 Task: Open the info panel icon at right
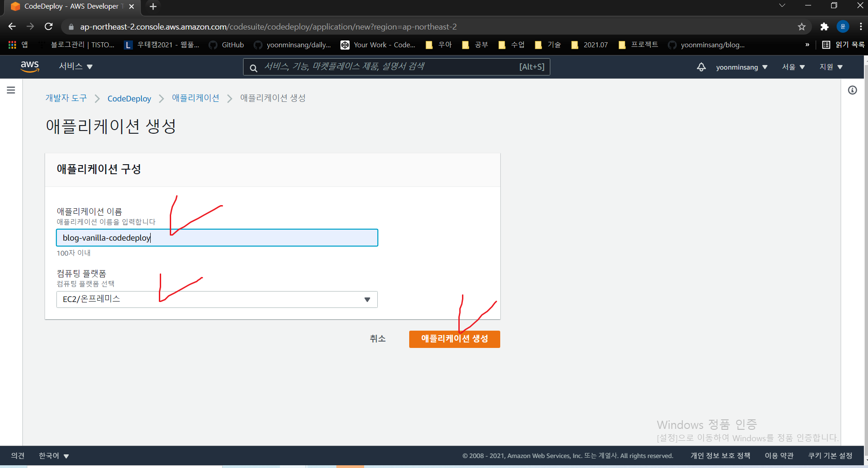853,90
